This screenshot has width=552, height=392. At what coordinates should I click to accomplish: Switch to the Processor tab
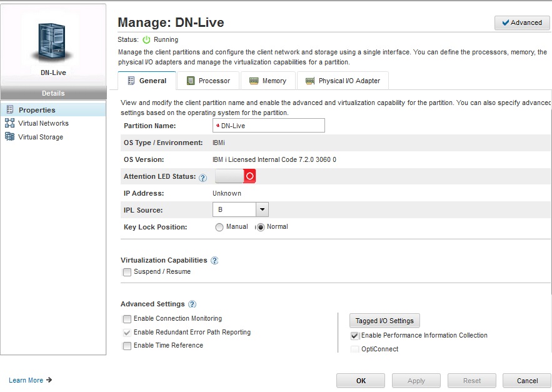(208, 81)
